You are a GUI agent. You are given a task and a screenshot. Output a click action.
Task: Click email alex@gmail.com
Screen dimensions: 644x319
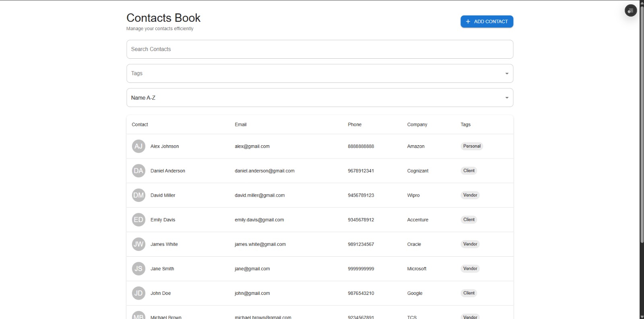tap(252, 146)
